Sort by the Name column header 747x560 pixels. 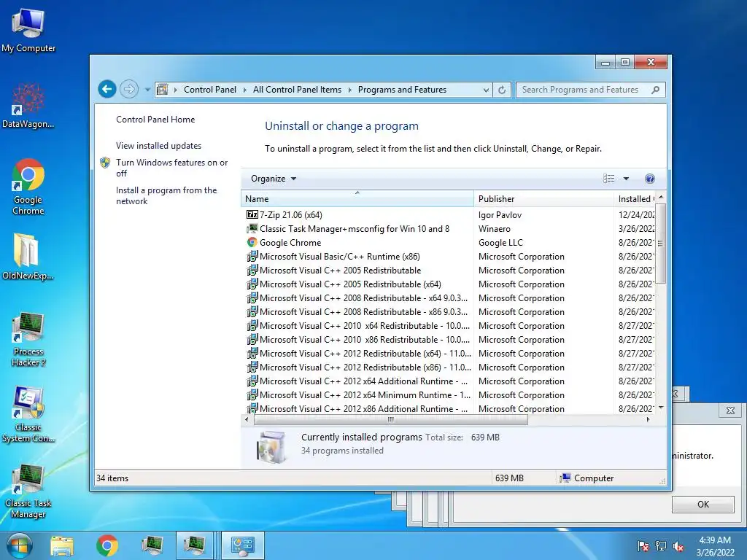[357, 198]
